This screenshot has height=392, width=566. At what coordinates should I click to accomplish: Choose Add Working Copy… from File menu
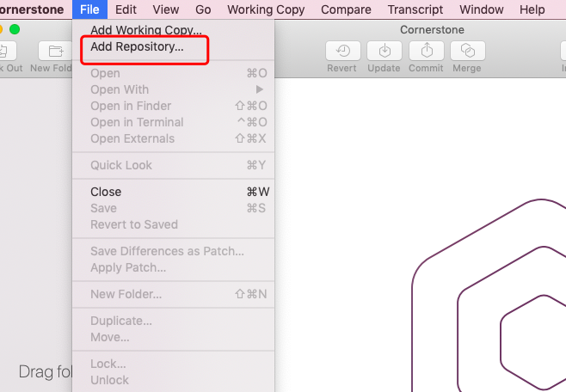[x=173, y=29]
